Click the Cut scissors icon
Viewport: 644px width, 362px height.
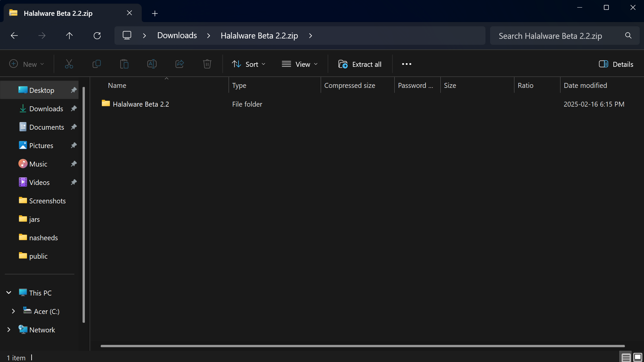(x=69, y=64)
